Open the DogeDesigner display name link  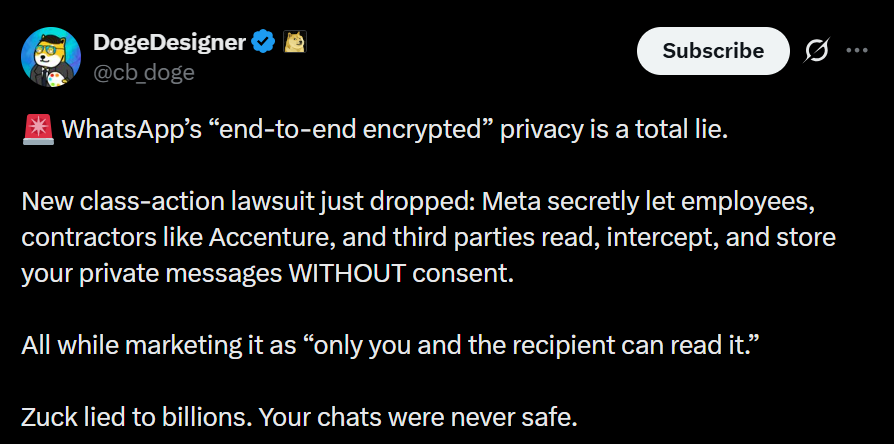[168, 42]
